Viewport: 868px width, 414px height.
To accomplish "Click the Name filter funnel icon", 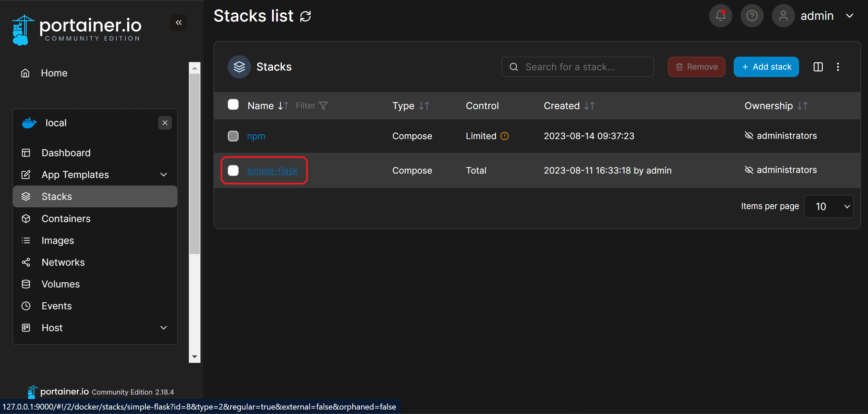I will tap(323, 106).
